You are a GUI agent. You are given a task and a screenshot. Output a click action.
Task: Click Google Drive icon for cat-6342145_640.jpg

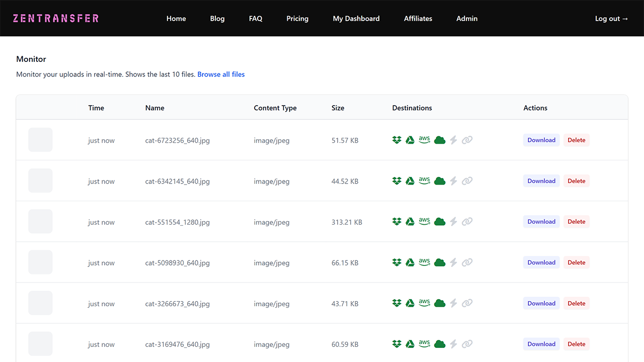(410, 181)
